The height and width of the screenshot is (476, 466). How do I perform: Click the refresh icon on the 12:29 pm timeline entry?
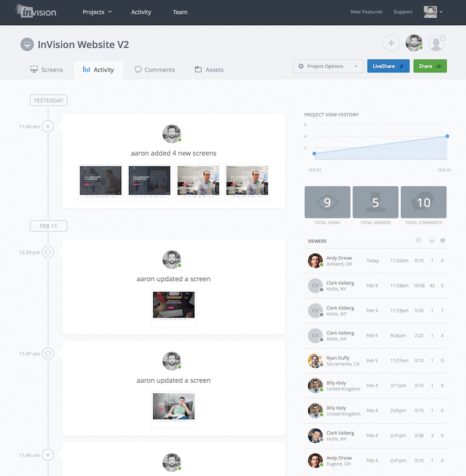(x=48, y=252)
